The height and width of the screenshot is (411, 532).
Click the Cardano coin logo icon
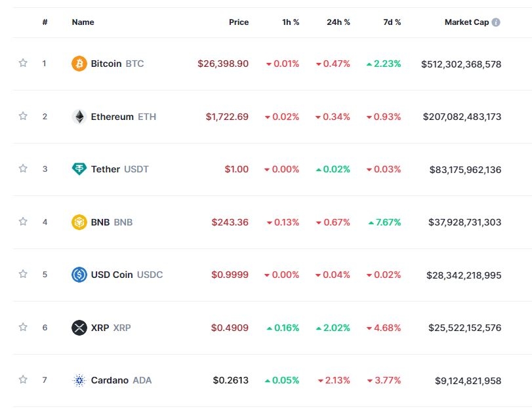click(79, 380)
